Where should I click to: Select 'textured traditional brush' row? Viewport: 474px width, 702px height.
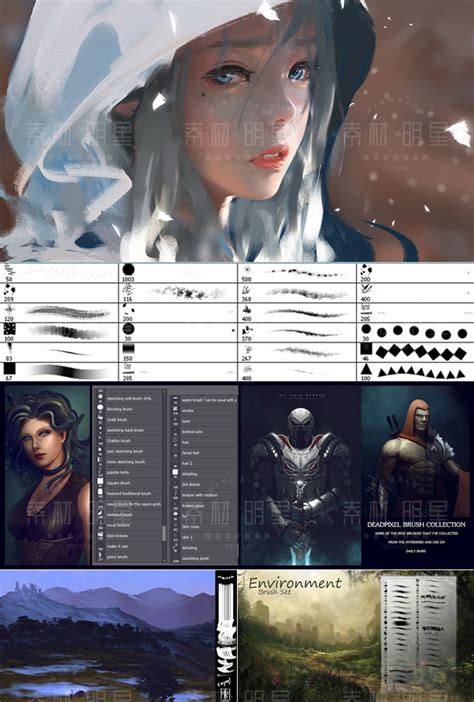coord(128,493)
